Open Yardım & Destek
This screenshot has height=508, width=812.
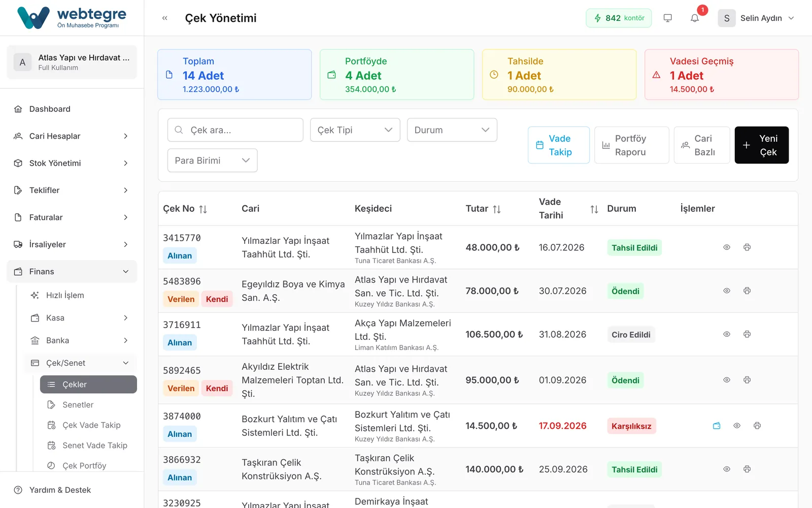pyautogui.click(x=72, y=490)
